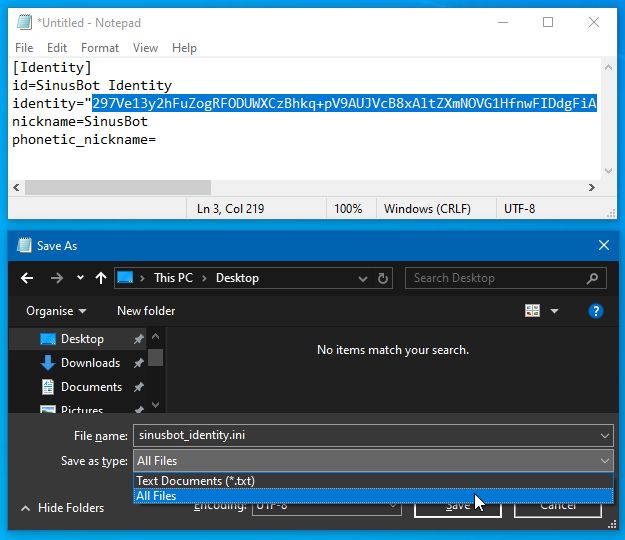625x540 pixels.
Task: Open the Edit menu in Notepad
Action: pos(57,48)
